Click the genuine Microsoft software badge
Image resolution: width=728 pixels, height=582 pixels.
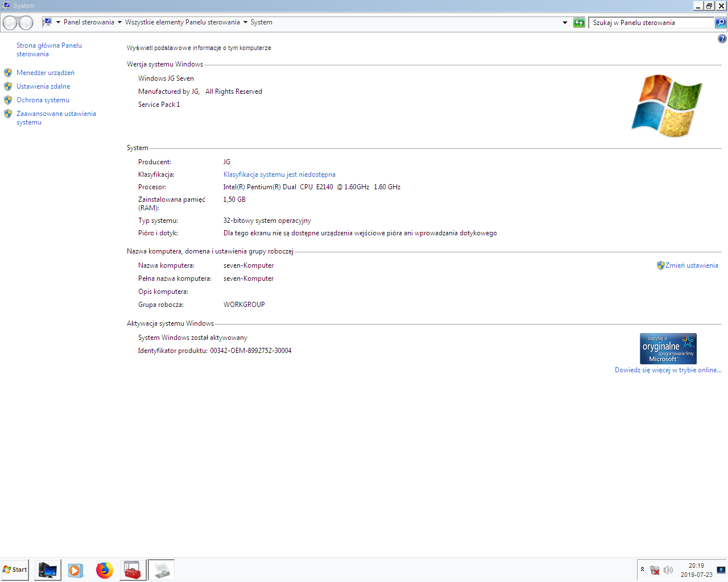click(x=668, y=348)
